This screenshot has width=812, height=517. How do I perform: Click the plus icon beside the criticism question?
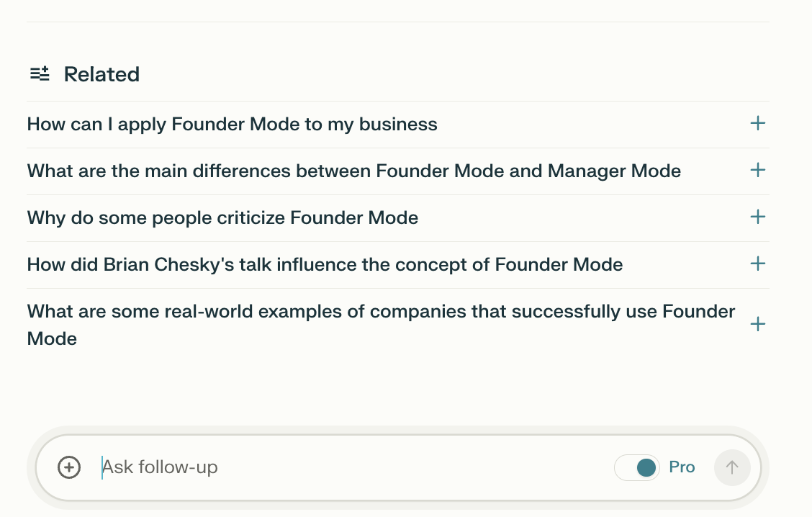(757, 217)
